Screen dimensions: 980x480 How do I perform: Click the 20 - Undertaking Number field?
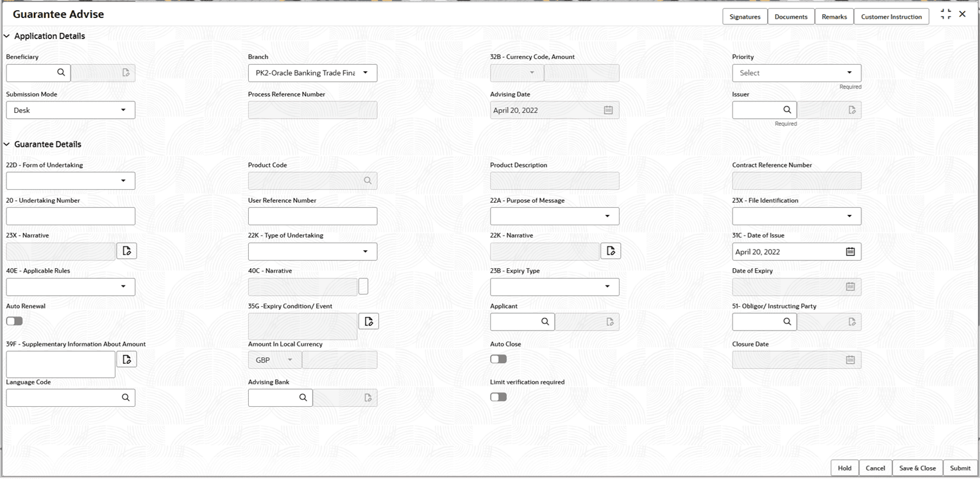coord(71,216)
